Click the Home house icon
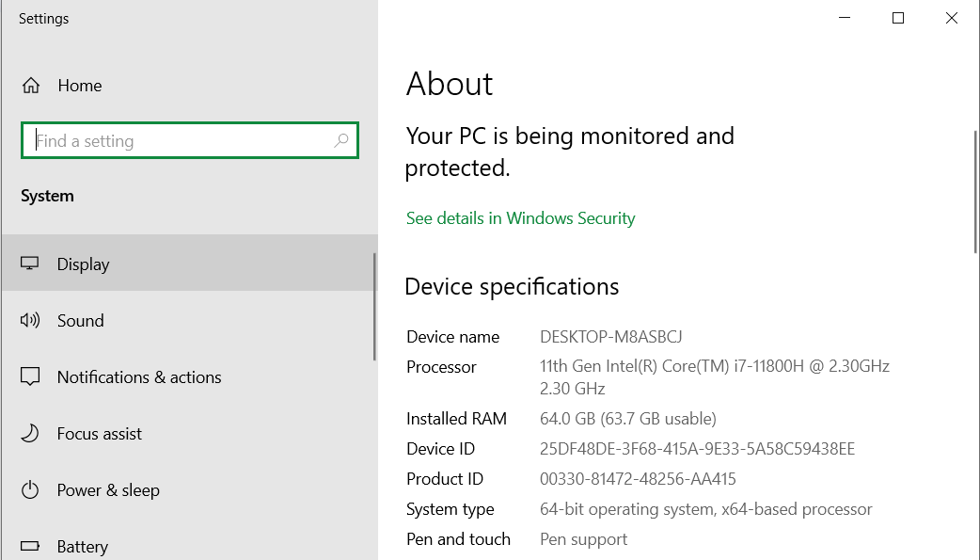Viewport: 980px width, 560px height. 31,86
